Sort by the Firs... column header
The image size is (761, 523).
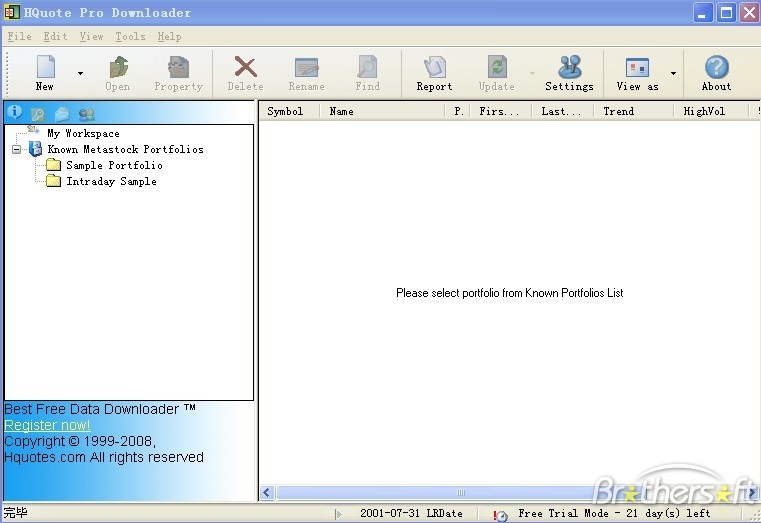(x=502, y=112)
